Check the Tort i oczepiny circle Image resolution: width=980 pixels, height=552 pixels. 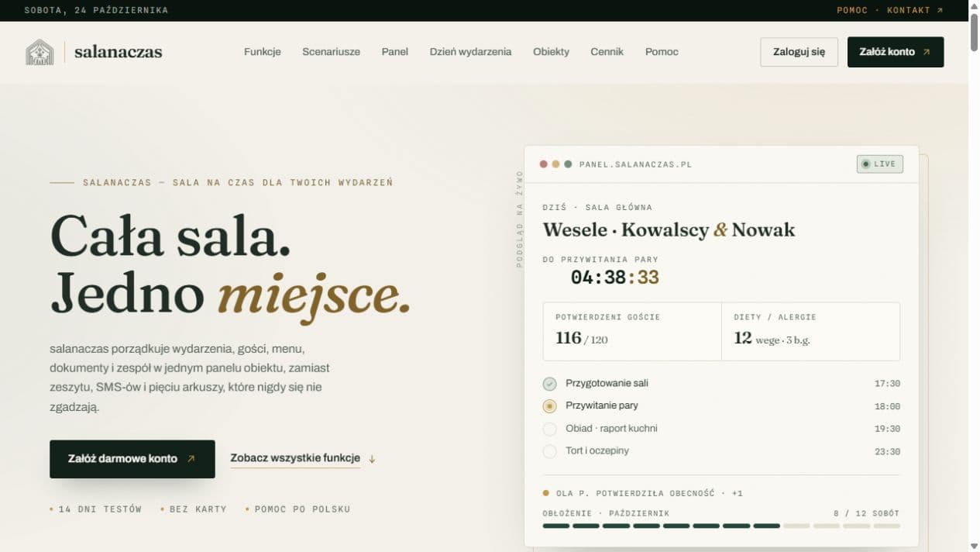pos(549,451)
